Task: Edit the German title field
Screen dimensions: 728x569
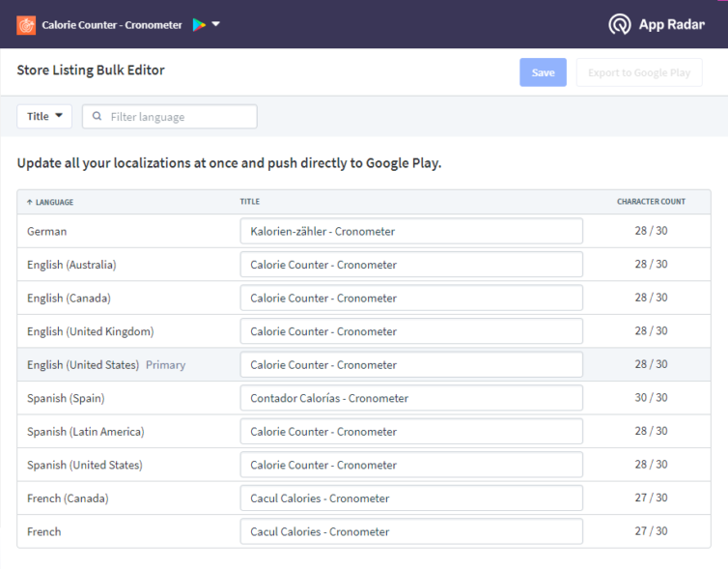Action: 411,231
